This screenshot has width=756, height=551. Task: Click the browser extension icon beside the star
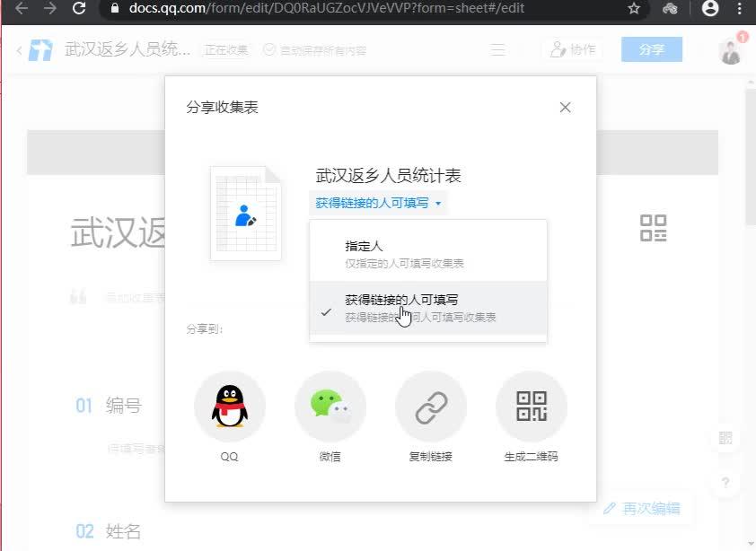(x=670, y=8)
